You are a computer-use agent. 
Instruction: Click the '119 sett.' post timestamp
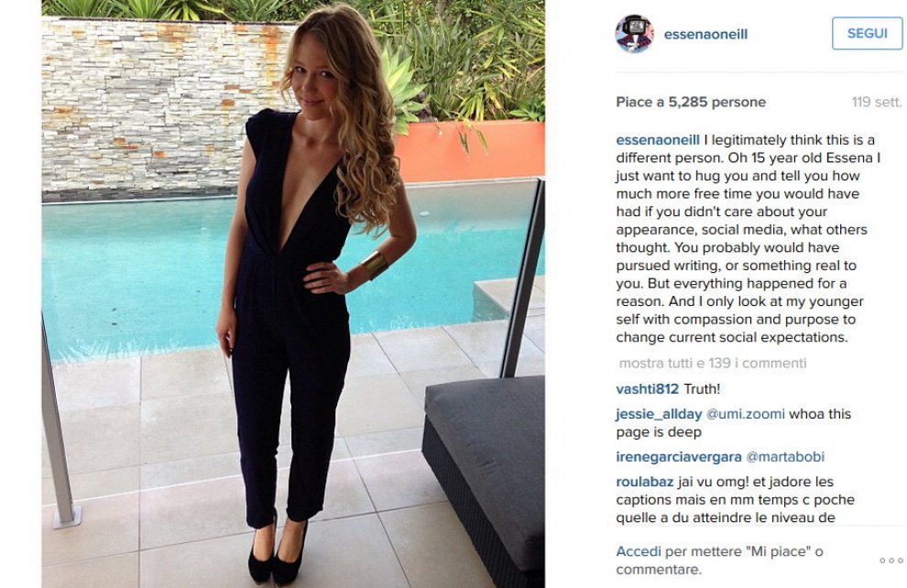pyautogui.click(x=877, y=103)
